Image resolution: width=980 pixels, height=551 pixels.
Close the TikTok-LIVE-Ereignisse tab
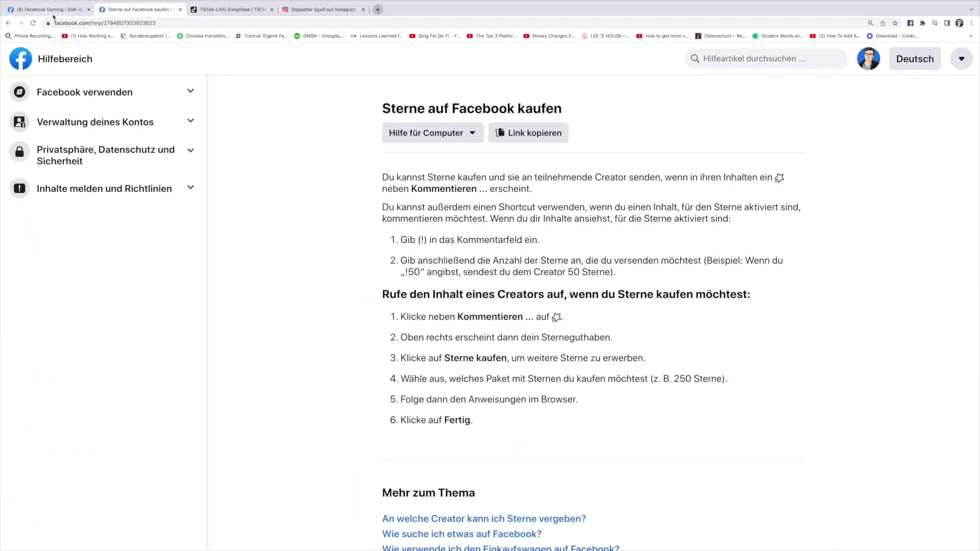pos(272,10)
